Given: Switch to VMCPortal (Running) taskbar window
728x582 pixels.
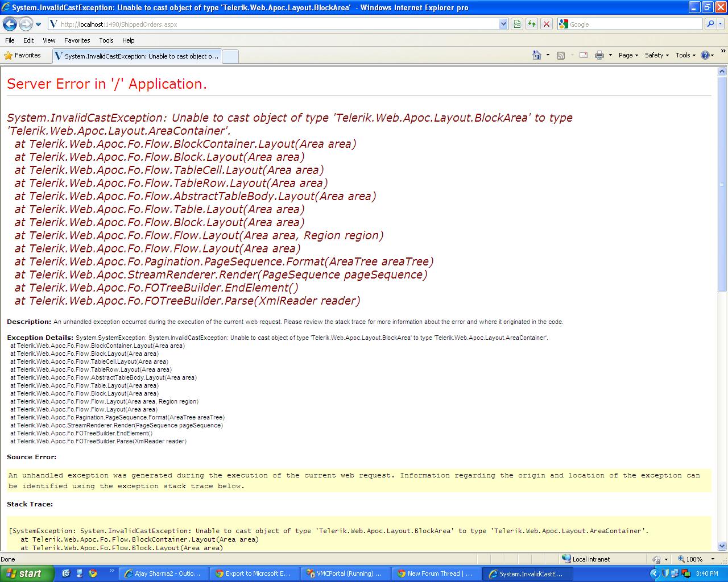Looking at the screenshot, I should [345, 573].
